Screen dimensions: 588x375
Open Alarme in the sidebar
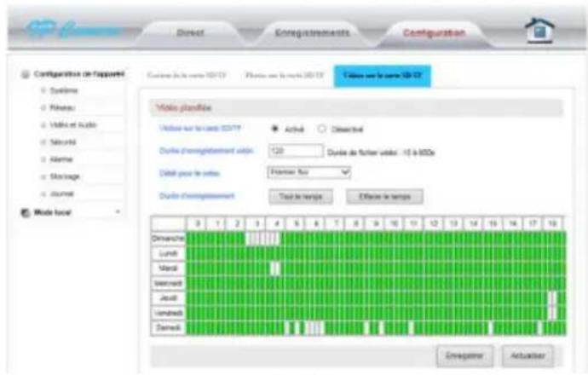point(61,159)
